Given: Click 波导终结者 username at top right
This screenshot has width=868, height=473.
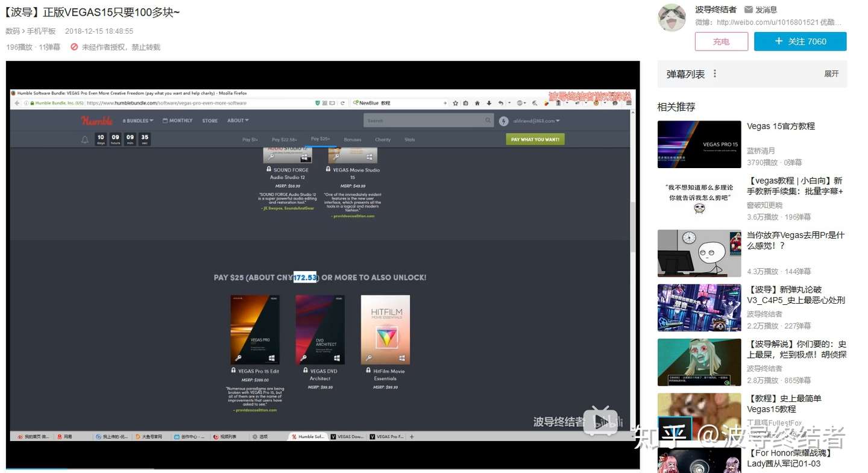Looking at the screenshot, I should (x=715, y=10).
